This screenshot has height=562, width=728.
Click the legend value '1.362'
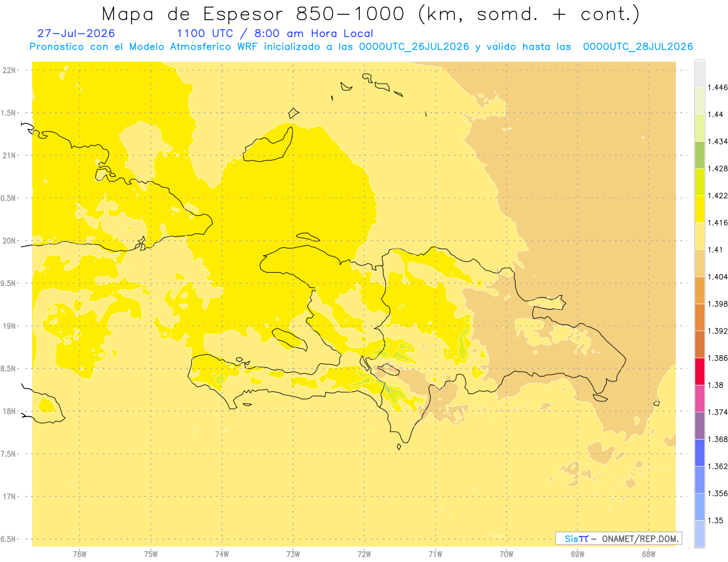[719, 466]
